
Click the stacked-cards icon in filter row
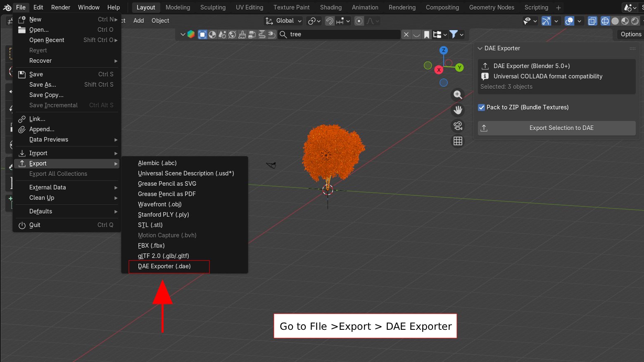(252, 34)
